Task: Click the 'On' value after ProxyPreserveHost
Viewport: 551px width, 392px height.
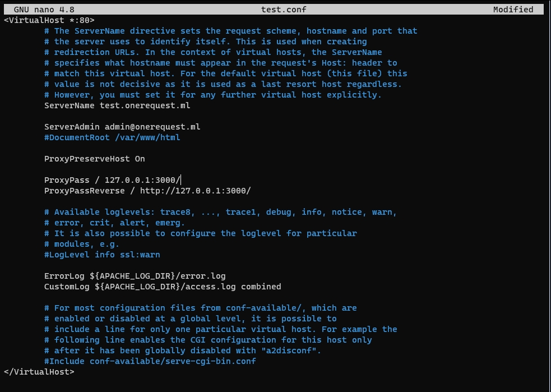Action: coord(140,159)
